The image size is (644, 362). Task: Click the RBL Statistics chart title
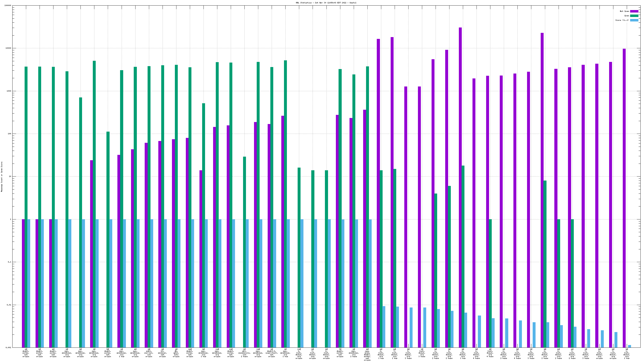coord(326,3)
